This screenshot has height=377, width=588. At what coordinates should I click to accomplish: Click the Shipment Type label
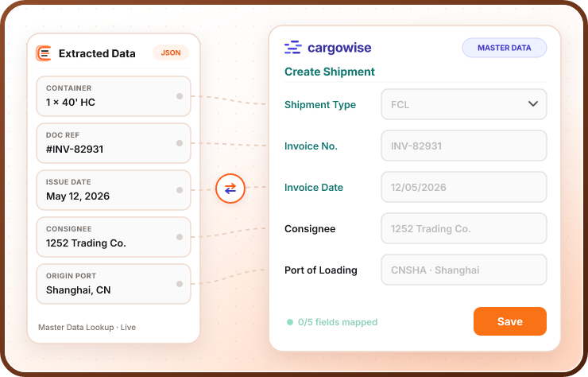coord(320,105)
